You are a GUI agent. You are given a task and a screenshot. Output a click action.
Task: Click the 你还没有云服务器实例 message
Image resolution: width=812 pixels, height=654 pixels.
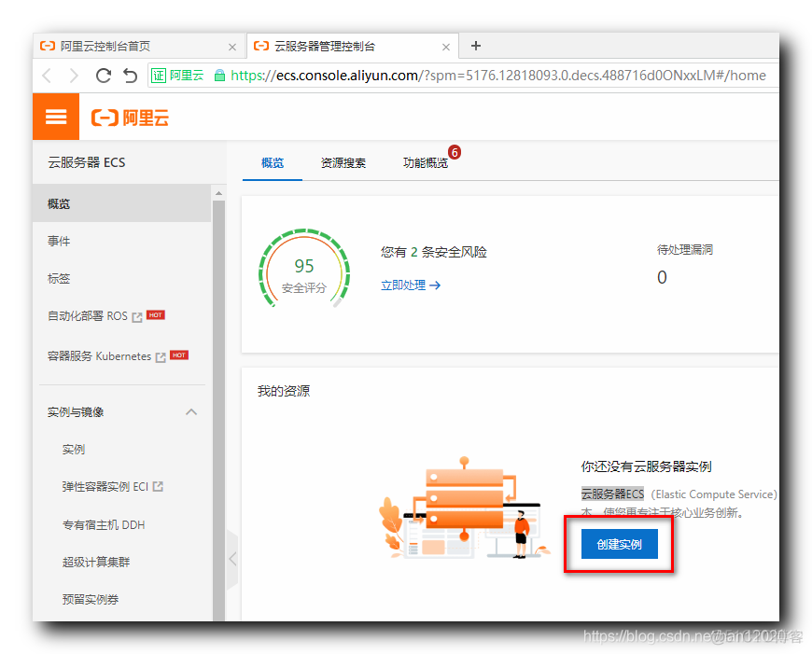pyautogui.click(x=646, y=466)
